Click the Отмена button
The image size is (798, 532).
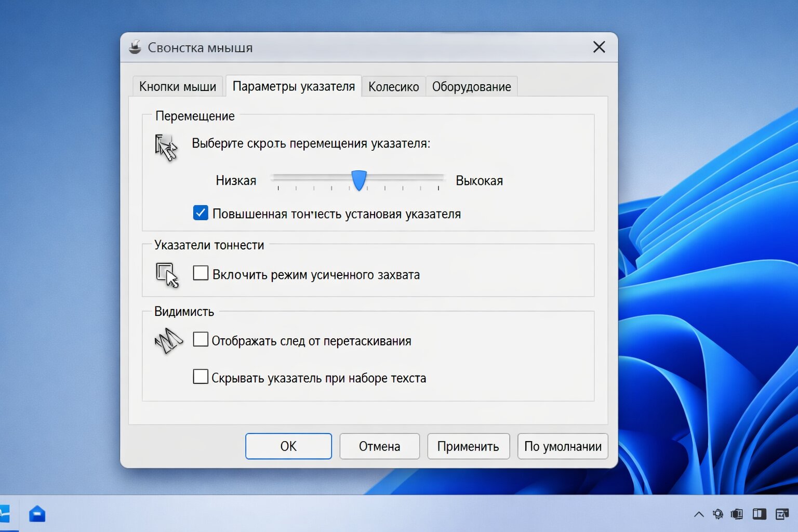[379, 446]
